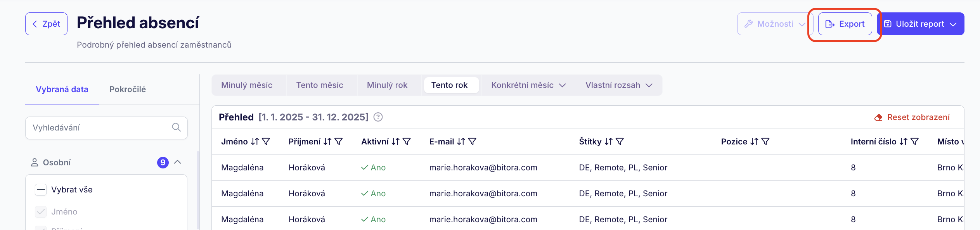Open the filter icon for Příjmení column
Viewport: 980px width, 230px height.
click(x=339, y=142)
